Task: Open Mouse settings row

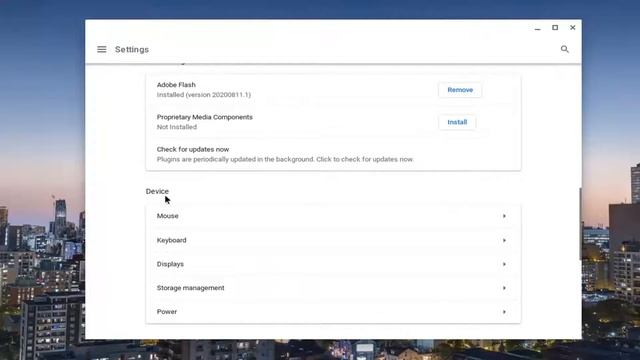Action: (x=333, y=216)
